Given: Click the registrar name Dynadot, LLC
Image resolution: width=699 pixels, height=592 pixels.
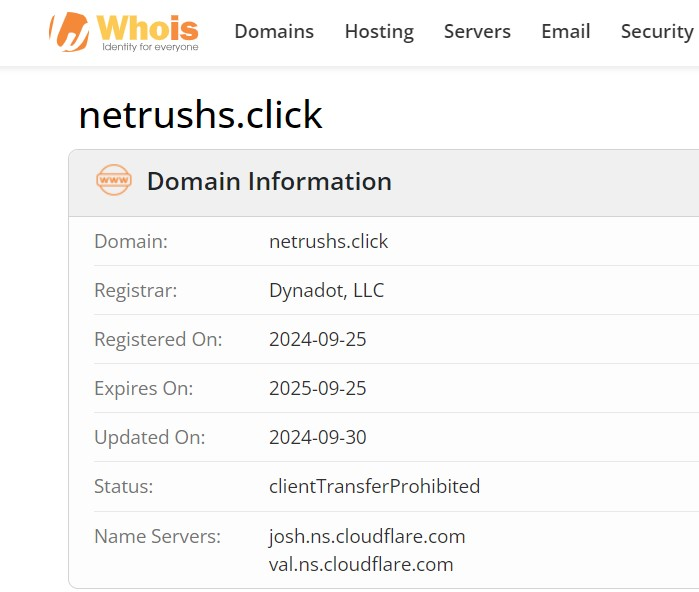Looking at the screenshot, I should click(326, 291).
